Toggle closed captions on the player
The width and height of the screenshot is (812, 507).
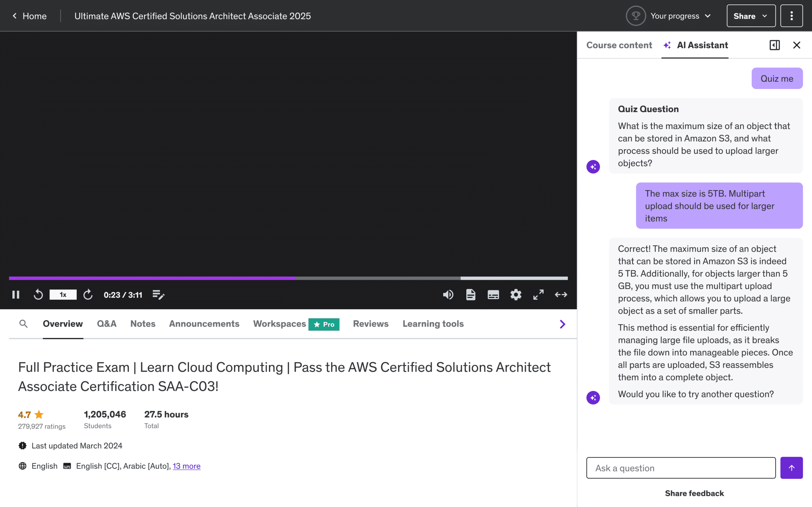click(x=493, y=295)
